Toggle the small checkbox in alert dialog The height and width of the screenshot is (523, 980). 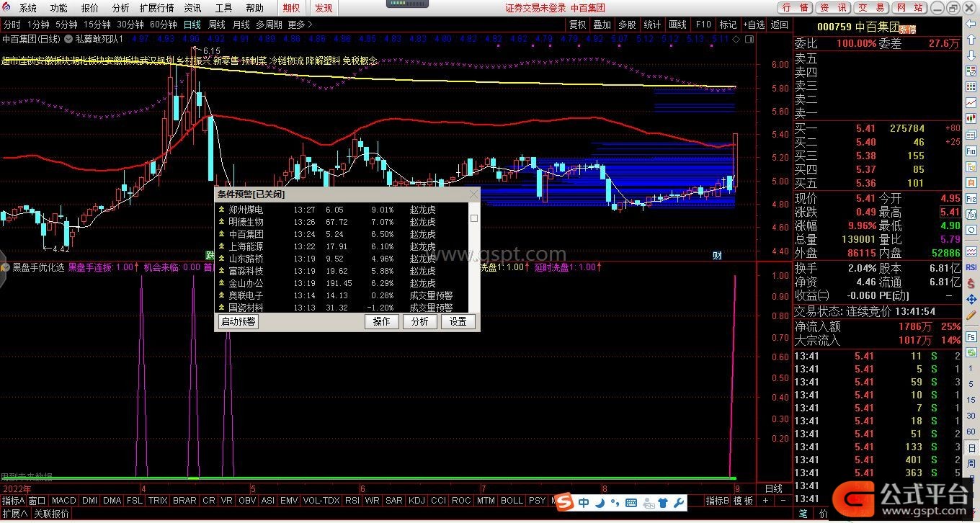(x=474, y=218)
